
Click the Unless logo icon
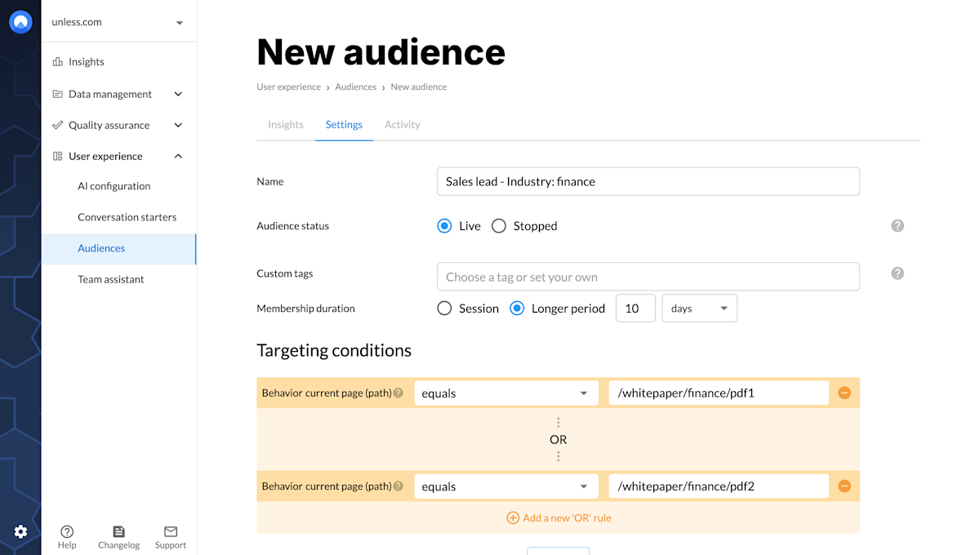coord(20,22)
